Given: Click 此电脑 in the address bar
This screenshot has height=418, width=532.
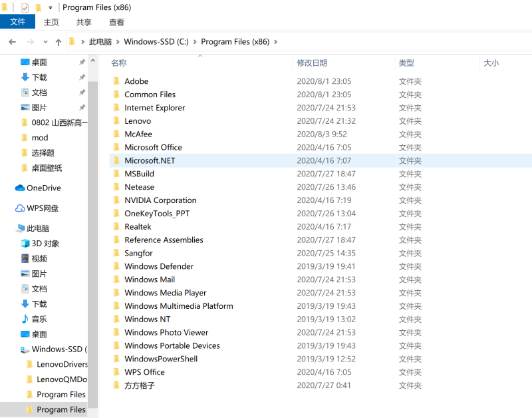Looking at the screenshot, I should [100, 42].
